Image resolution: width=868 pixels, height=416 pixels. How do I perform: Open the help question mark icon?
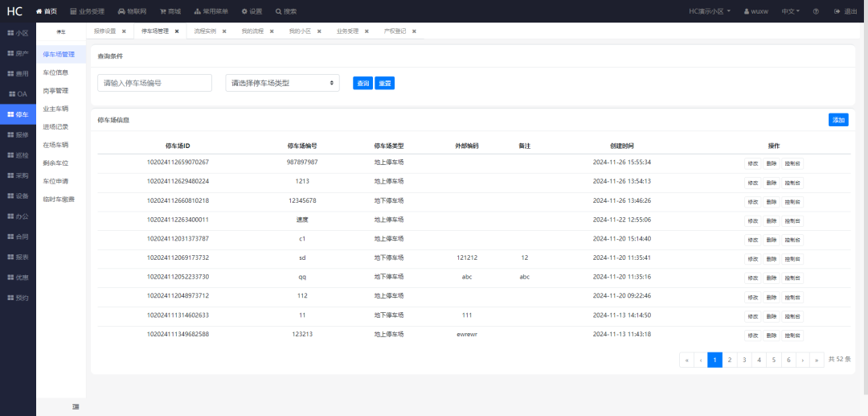click(816, 12)
